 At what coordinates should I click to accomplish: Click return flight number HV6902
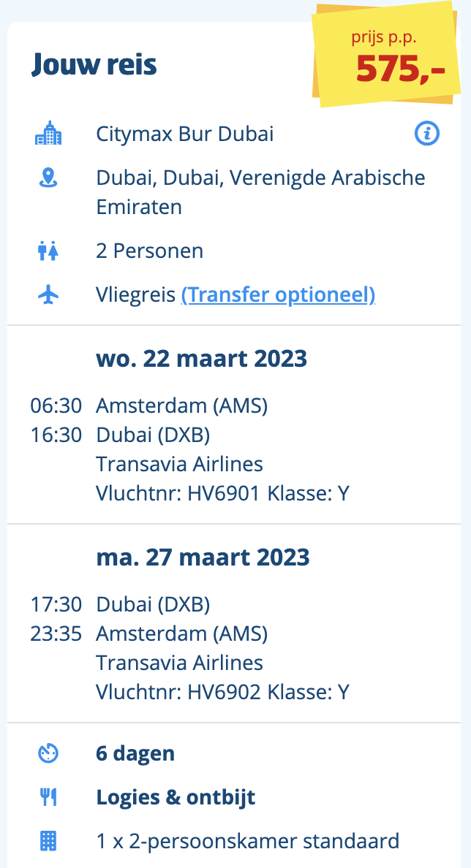(x=224, y=691)
